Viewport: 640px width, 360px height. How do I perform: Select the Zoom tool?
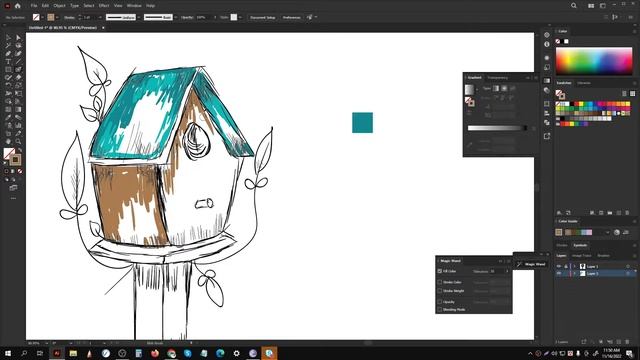tap(18, 141)
